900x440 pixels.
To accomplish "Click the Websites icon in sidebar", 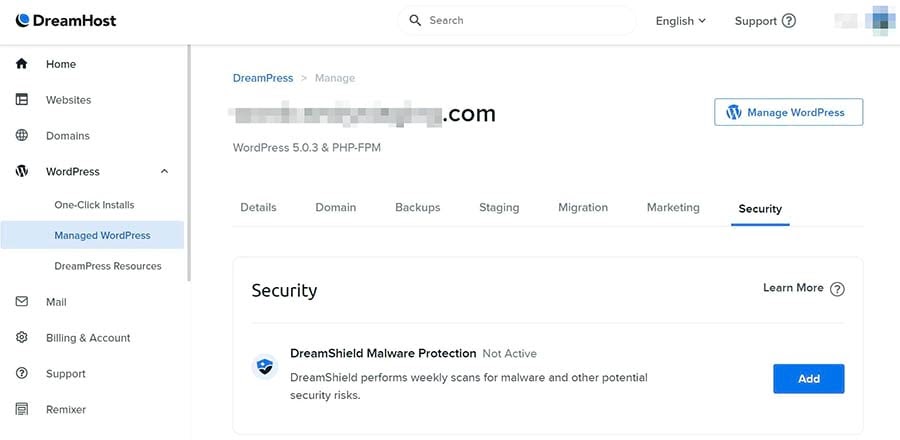I will (x=22, y=100).
